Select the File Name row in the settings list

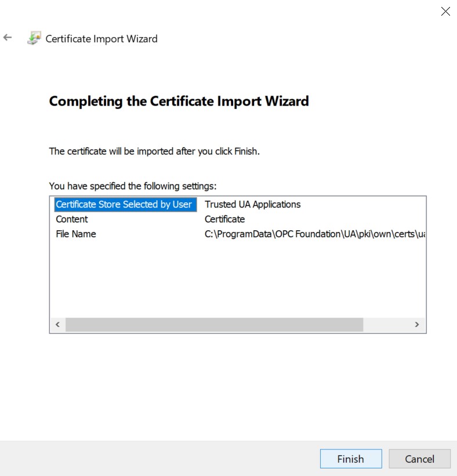(x=76, y=234)
